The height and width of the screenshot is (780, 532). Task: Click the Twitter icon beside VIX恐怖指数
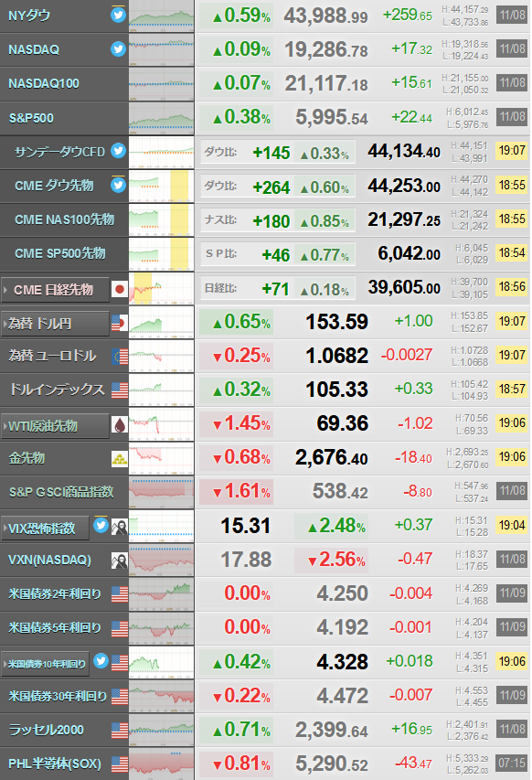click(101, 525)
